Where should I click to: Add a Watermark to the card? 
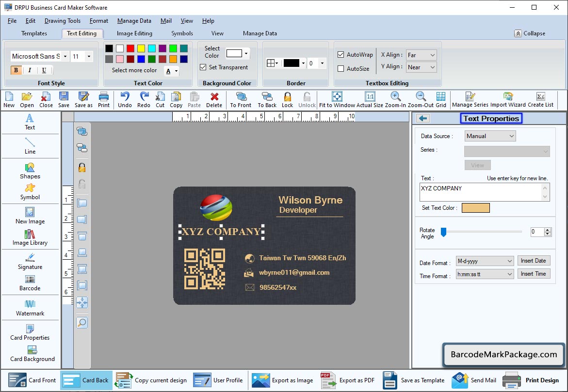tap(30, 308)
